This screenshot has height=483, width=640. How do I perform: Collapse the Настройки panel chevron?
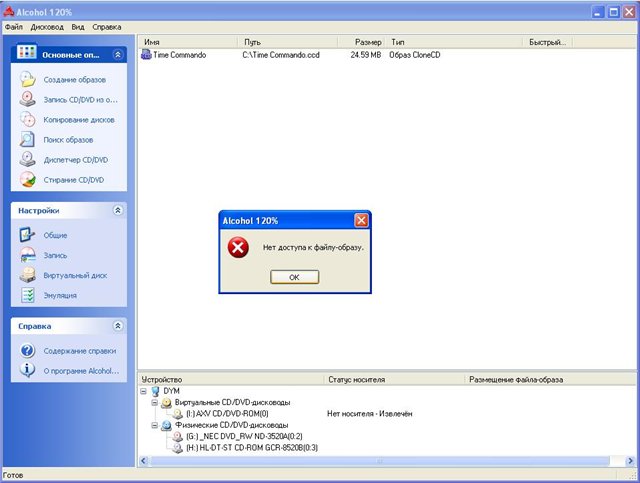click(118, 210)
